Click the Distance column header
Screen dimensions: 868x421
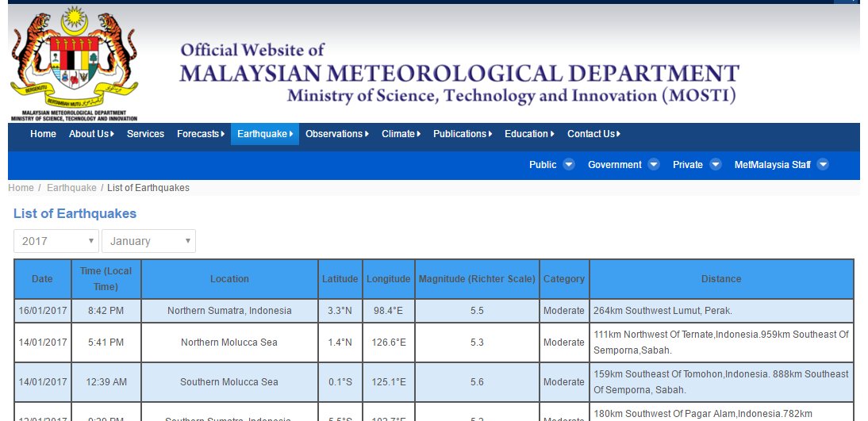[721, 279]
